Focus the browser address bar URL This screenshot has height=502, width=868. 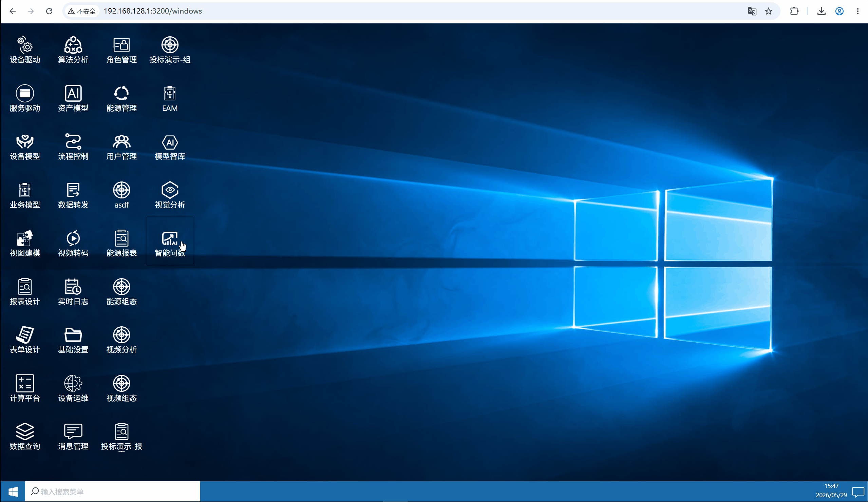pos(153,11)
